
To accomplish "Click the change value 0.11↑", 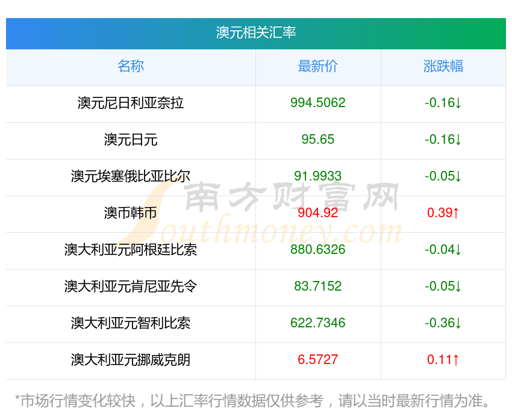I will point(443,360).
